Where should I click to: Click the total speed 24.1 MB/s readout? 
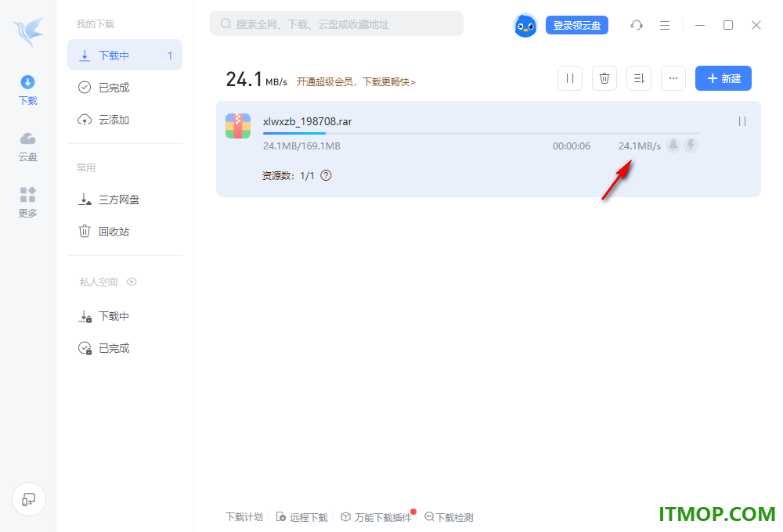(257, 79)
